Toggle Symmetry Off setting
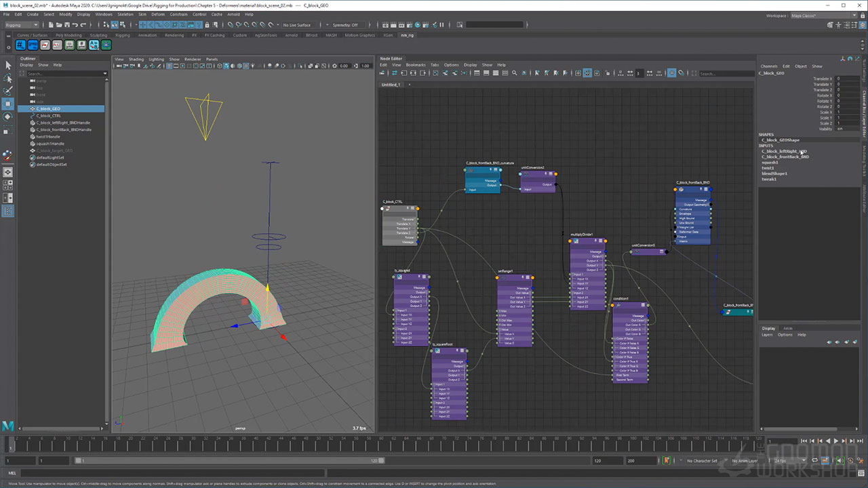The image size is (868, 488). click(344, 25)
